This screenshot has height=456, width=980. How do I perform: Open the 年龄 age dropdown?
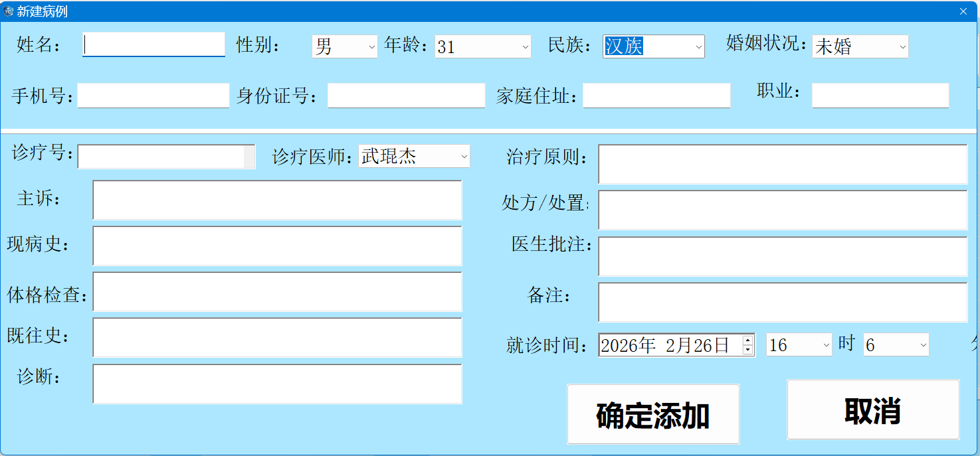click(524, 46)
